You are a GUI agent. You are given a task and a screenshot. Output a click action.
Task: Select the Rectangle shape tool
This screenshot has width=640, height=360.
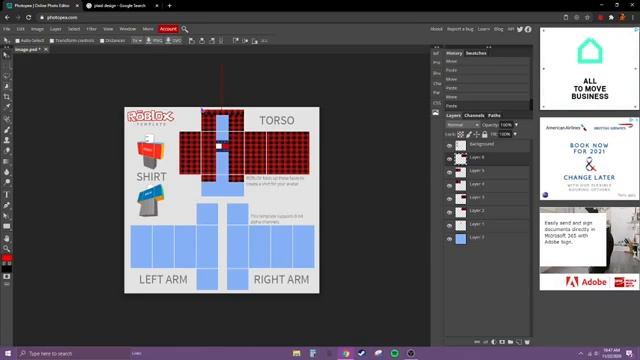point(7,227)
